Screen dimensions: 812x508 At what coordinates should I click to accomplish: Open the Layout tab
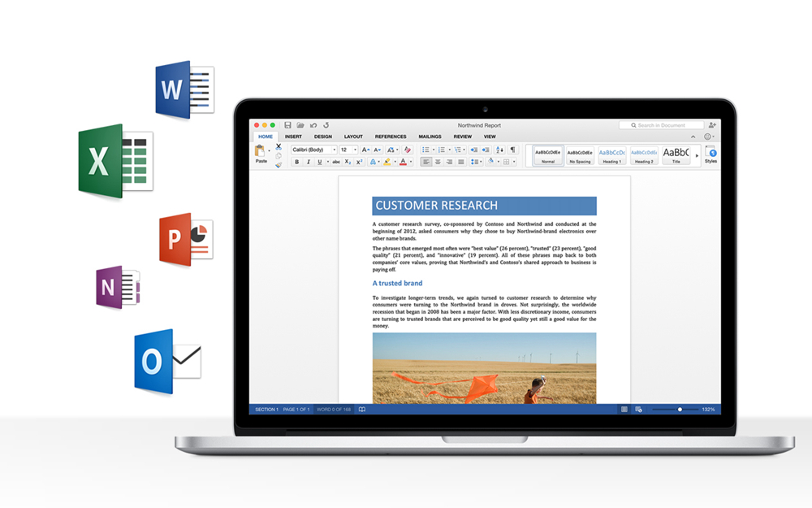point(353,137)
